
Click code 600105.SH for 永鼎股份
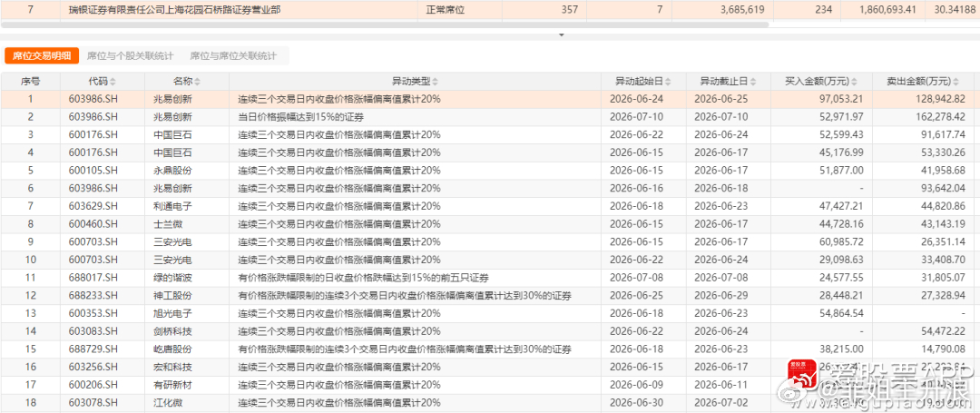click(x=93, y=171)
